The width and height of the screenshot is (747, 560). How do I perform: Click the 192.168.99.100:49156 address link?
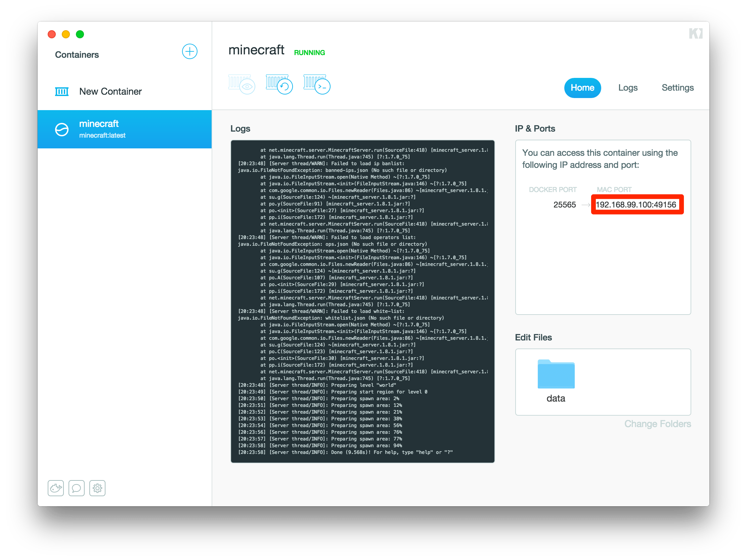tap(636, 204)
